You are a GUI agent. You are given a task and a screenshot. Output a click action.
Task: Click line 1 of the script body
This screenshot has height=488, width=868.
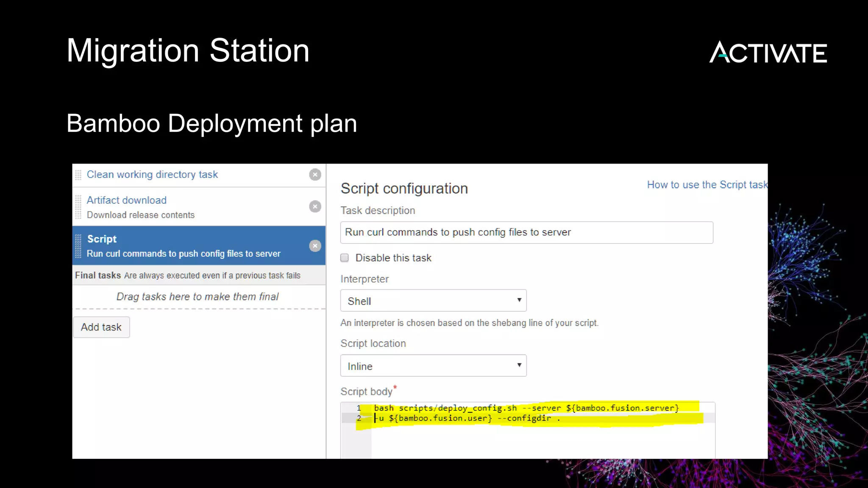pos(526,408)
